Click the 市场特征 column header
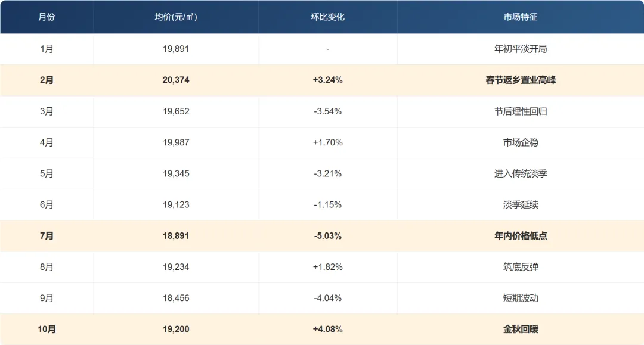Screen dimensions: 644x345 point(520,17)
